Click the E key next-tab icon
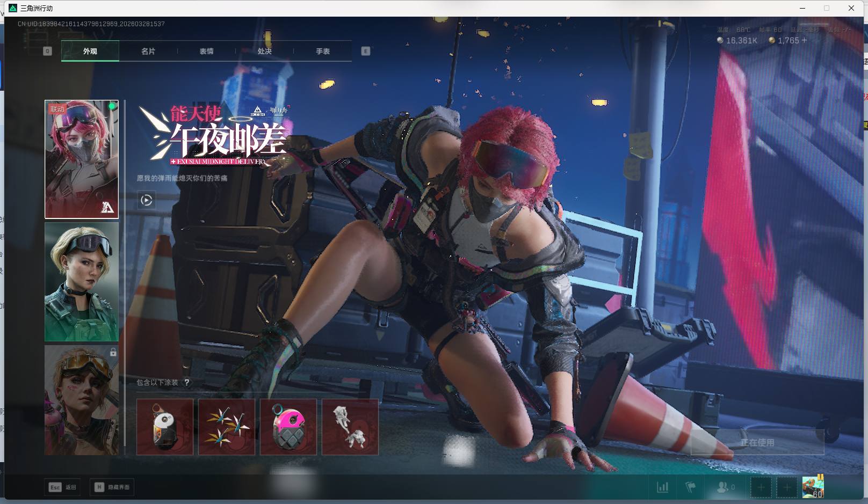 (x=366, y=51)
